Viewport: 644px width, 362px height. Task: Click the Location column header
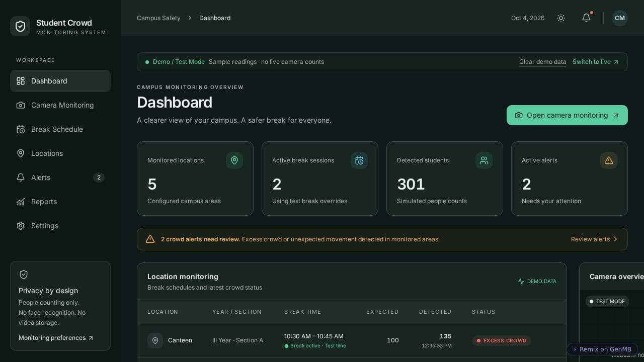(163, 312)
